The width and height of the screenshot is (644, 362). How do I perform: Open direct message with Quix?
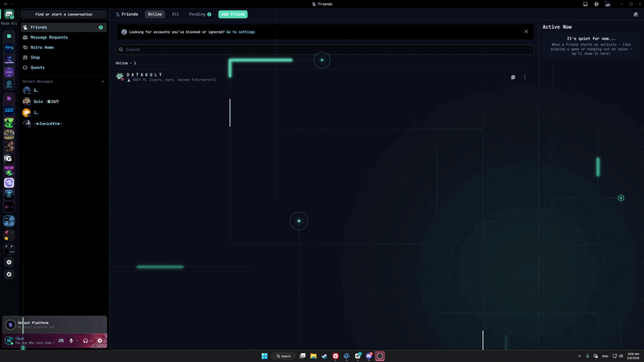click(x=64, y=101)
